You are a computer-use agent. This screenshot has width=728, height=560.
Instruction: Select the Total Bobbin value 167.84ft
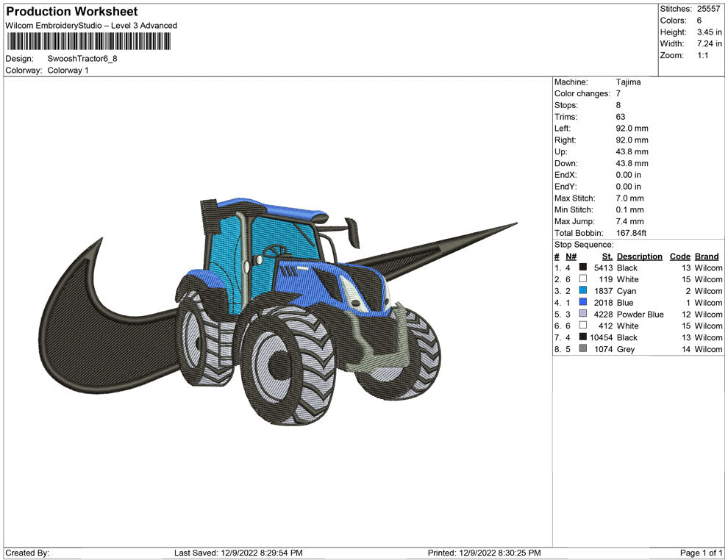point(631,233)
